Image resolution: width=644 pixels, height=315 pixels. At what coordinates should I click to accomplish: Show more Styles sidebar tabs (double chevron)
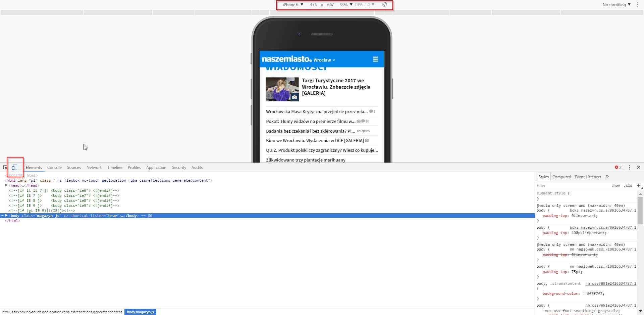point(607,177)
